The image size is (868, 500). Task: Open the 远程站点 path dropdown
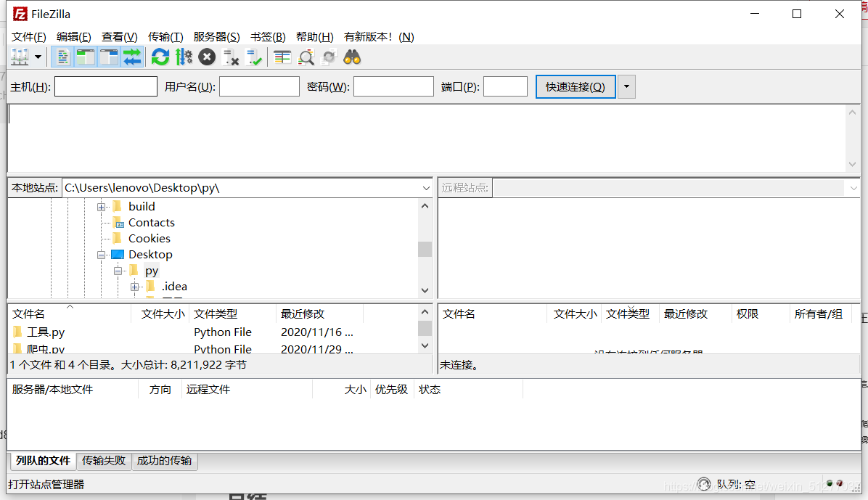pyautogui.click(x=853, y=188)
